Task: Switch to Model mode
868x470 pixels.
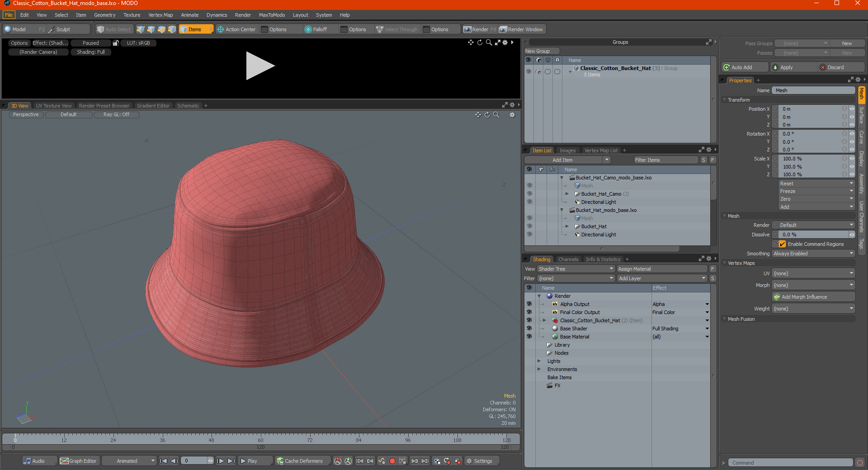Action: [24, 29]
